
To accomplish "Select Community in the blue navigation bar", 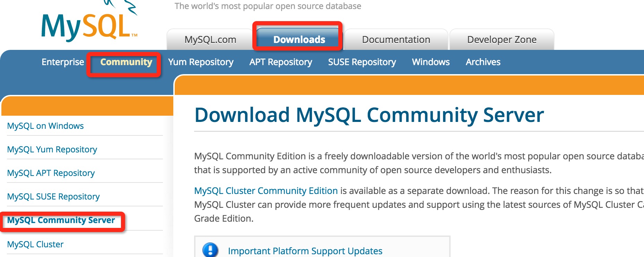I will tap(126, 62).
